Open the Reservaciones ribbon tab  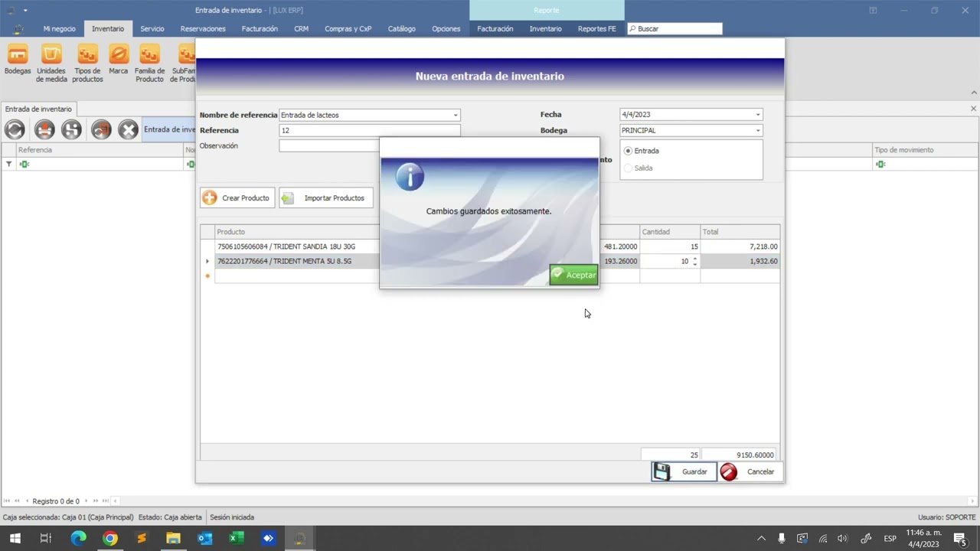point(203,28)
